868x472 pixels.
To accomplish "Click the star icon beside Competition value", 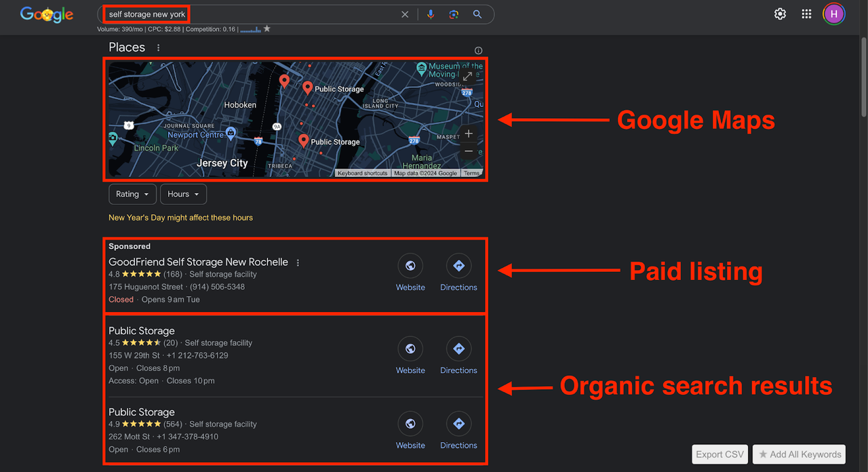I will 267,28.
